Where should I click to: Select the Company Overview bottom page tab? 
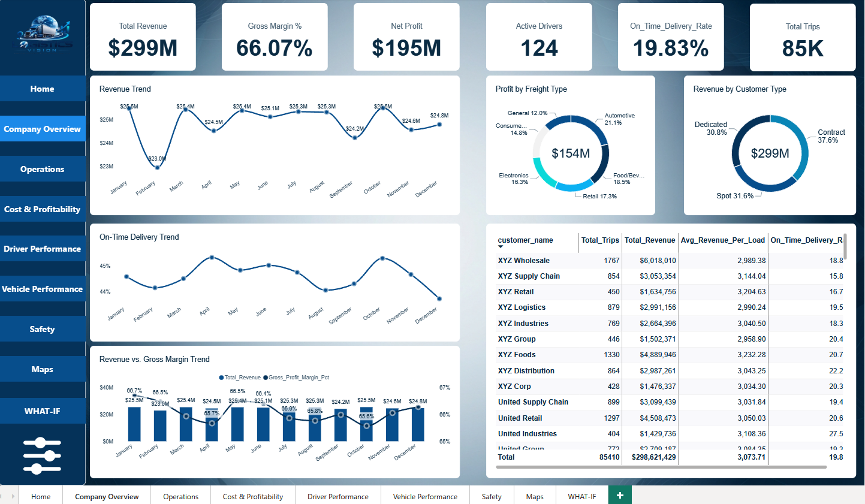pos(107,496)
